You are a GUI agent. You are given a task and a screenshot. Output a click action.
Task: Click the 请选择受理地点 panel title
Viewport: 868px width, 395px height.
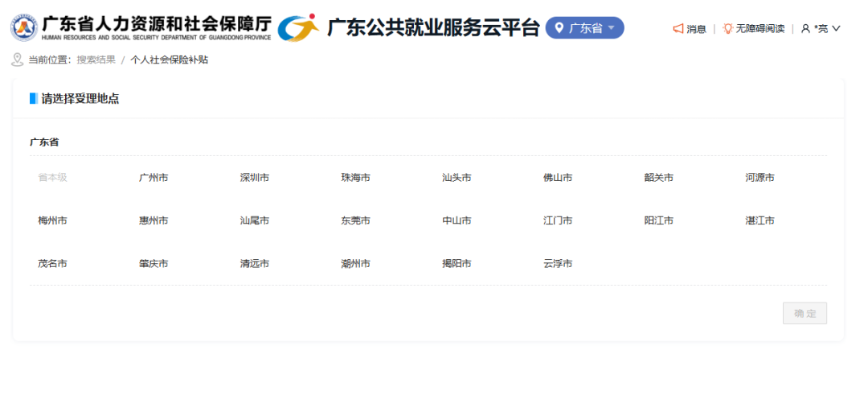(x=80, y=99)
